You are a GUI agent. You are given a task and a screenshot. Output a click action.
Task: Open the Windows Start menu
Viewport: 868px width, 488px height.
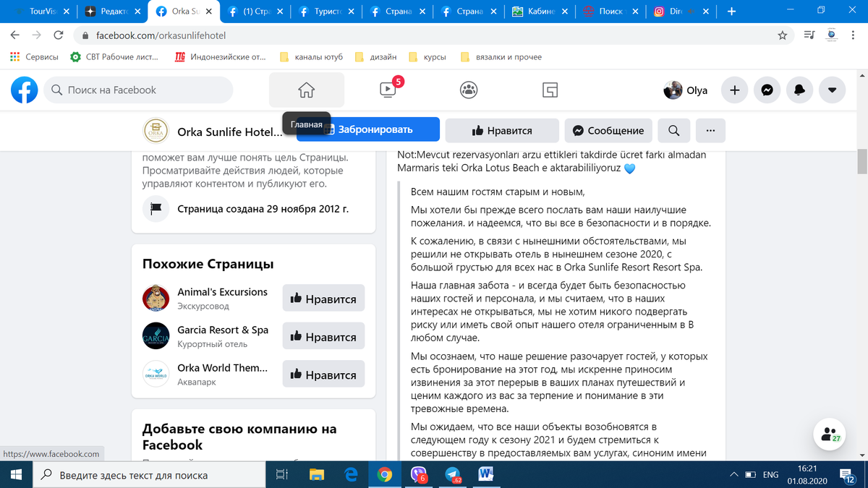(17, 475)
